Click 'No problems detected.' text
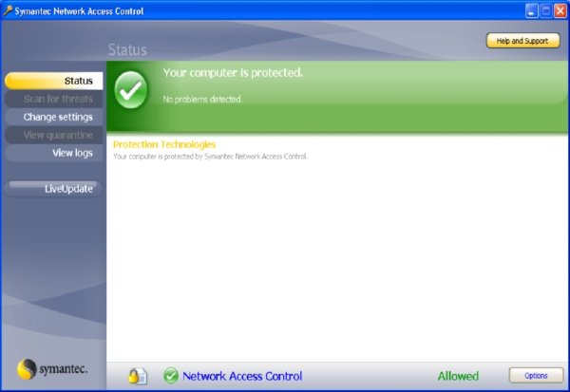570x392 pixels. point(202,99)
